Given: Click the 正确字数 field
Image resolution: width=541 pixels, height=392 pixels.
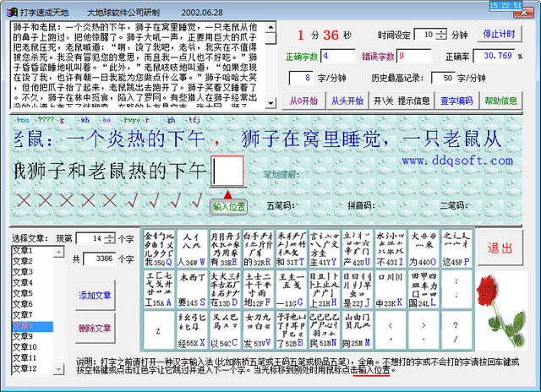Looking at the screenshot, I should pos(338,56).
